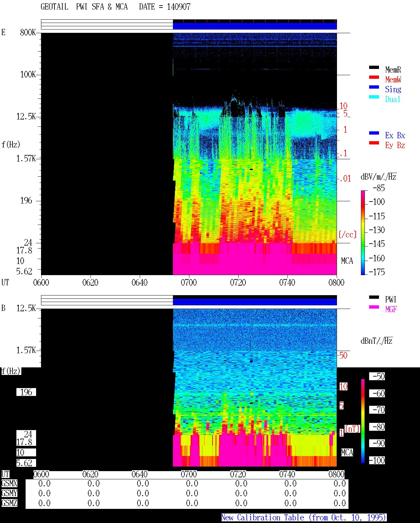Screen dimensions: 420x523
Task: Click the GSMY row label
Action: 9,493
